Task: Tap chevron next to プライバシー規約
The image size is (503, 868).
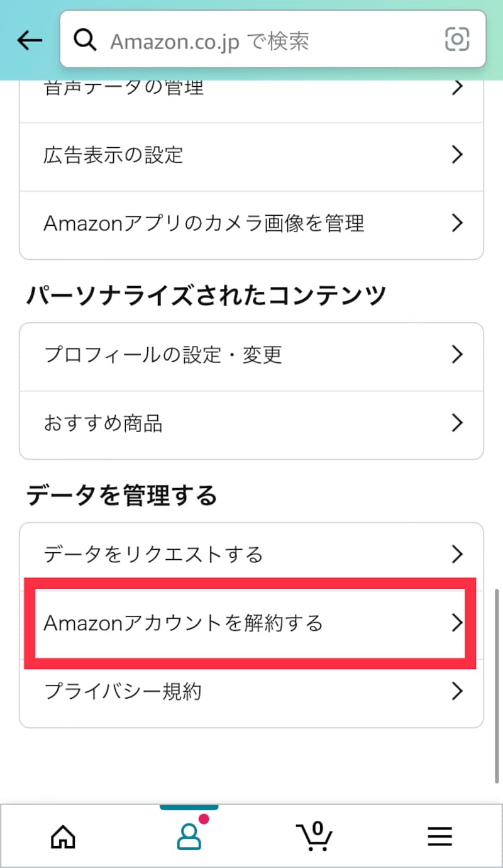Action: pos(457,692)
